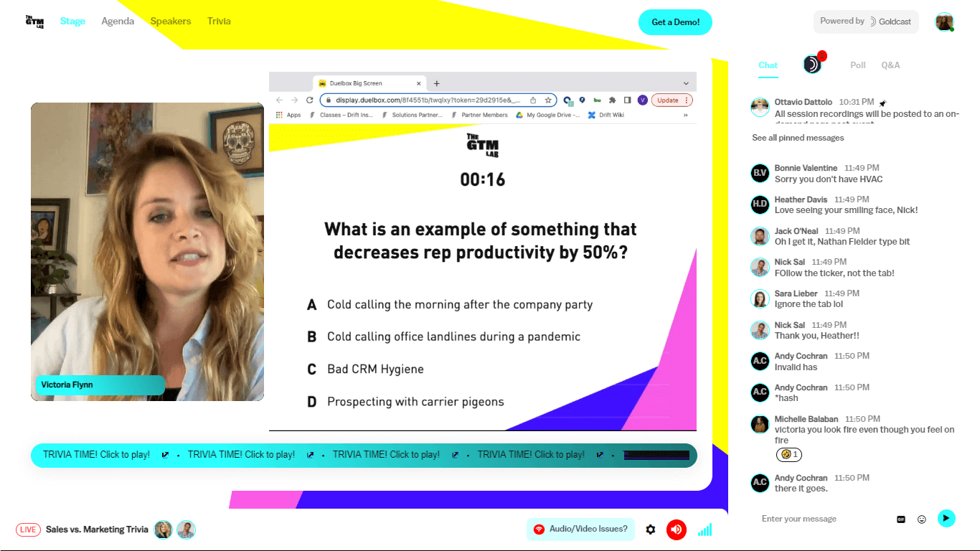The image size is (980, 551).
Task: Click the laughing emoji reaction on Michelle's message
Action: pos(788,454)
